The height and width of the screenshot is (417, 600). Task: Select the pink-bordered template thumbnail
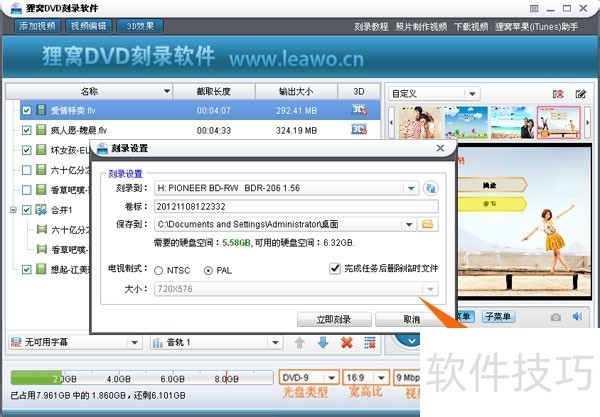558,122
